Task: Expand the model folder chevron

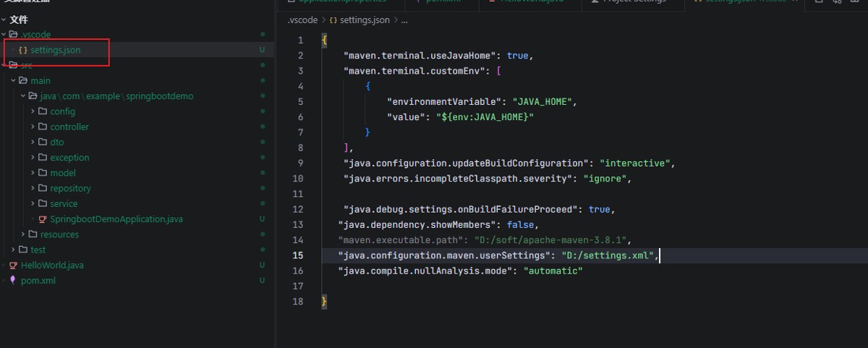Action: pyautogui.click(x=33, y=173)
